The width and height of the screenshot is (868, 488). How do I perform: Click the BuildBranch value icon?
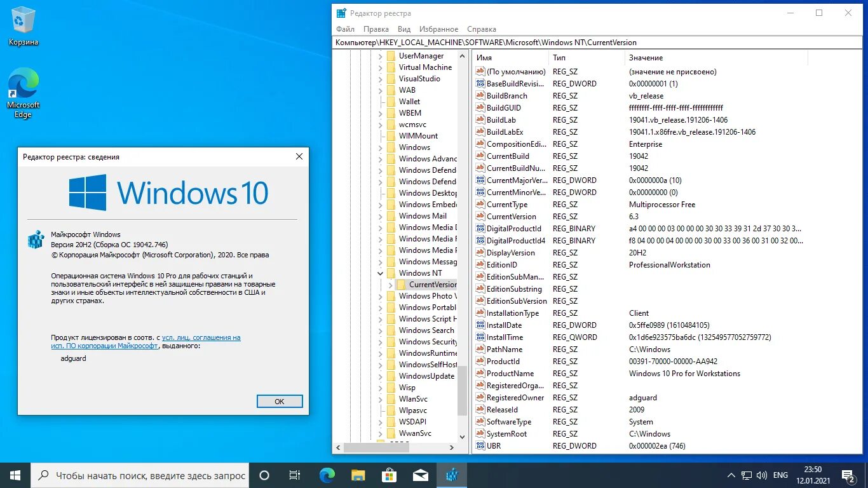pos(480,96)
